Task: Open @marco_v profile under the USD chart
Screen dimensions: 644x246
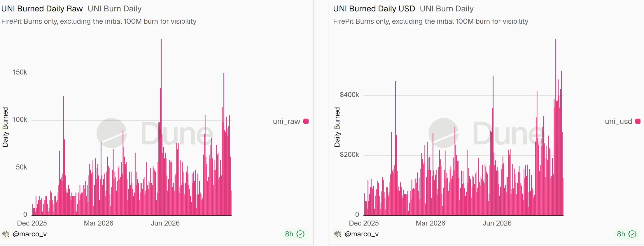Action: pos(362,234)
